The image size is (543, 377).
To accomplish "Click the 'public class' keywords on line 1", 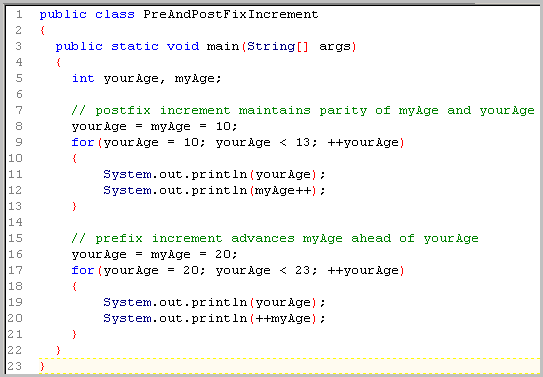I will tap(87, 15).
